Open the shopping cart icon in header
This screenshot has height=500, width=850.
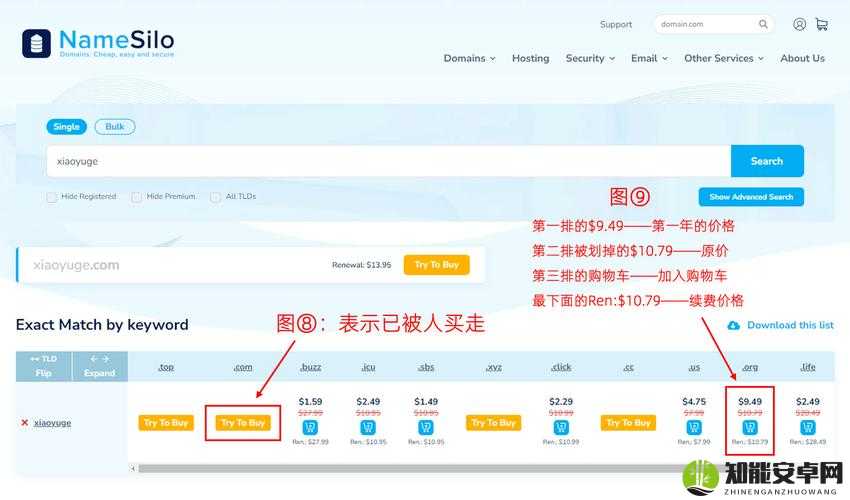(x=821, y=24)
